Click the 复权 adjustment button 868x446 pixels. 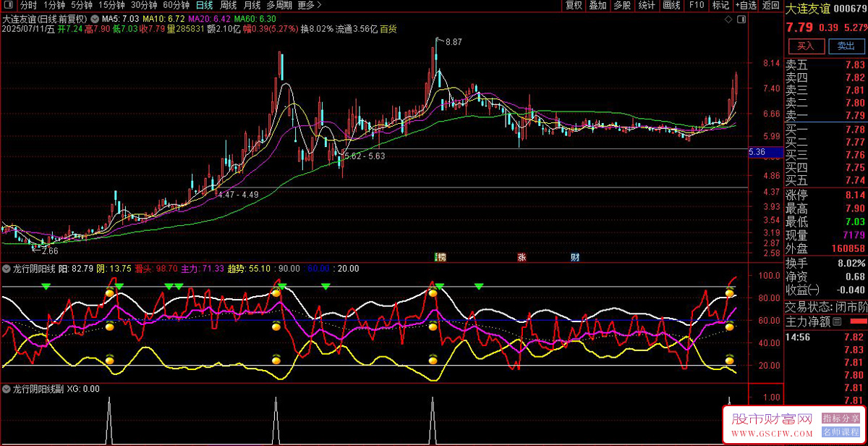click(x=574, y=5)
